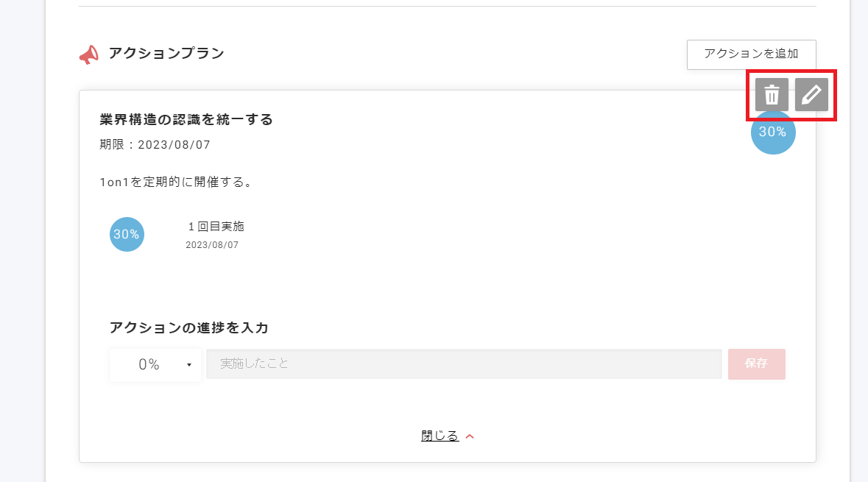Select the title 業界構造の認識を統一する
This screenshot has height=482, width=868.
[186, 119]
